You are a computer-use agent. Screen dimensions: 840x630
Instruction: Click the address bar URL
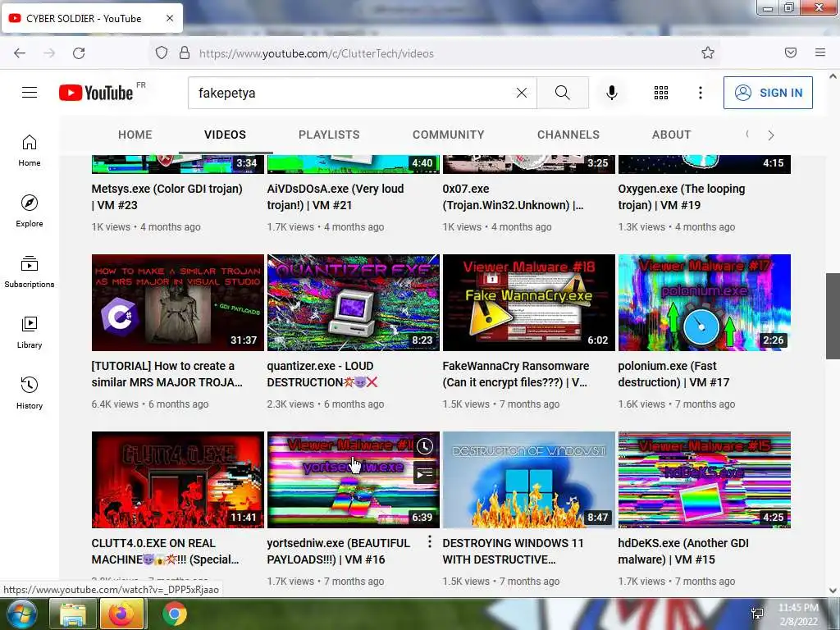pos(316,53)
